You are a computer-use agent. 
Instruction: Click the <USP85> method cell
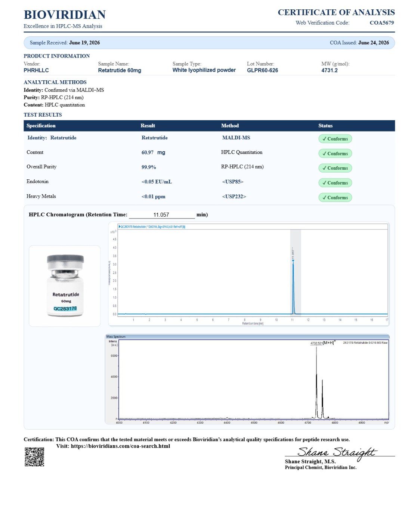233,182
